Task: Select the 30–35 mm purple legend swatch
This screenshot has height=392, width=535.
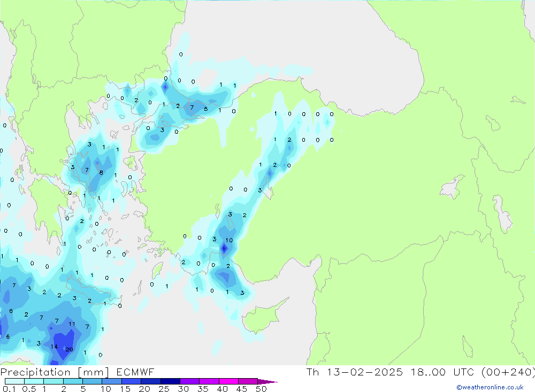Action: 189,381
